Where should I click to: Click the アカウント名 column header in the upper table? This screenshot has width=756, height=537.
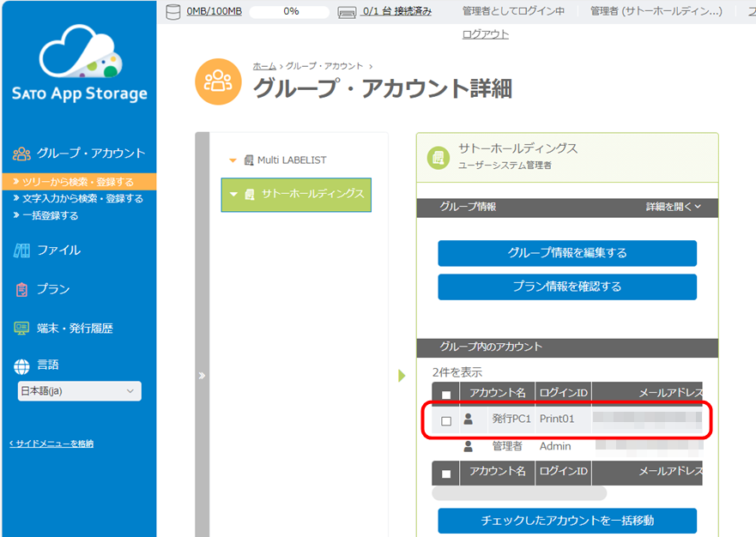click(498, 393)
